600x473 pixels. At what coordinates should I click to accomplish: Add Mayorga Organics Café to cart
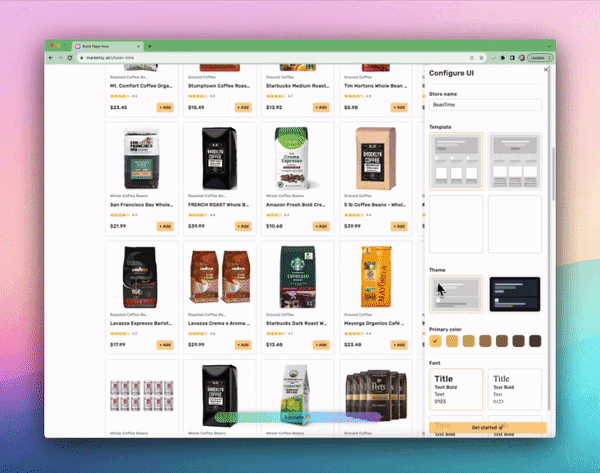coord(399,345)
